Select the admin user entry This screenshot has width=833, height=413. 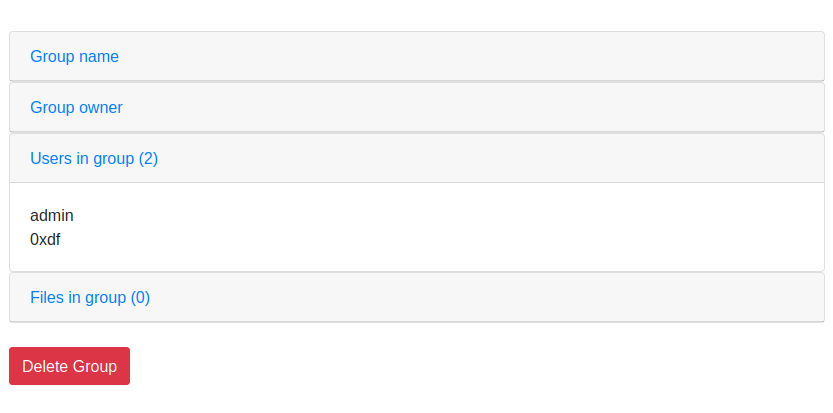(x=52, y=215)
